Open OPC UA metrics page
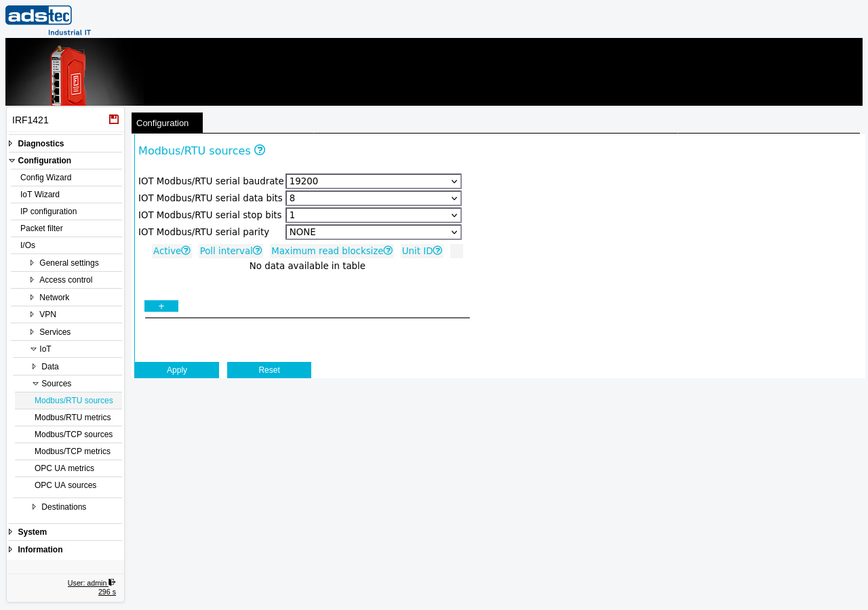868x610 pixels. point(64,468)
